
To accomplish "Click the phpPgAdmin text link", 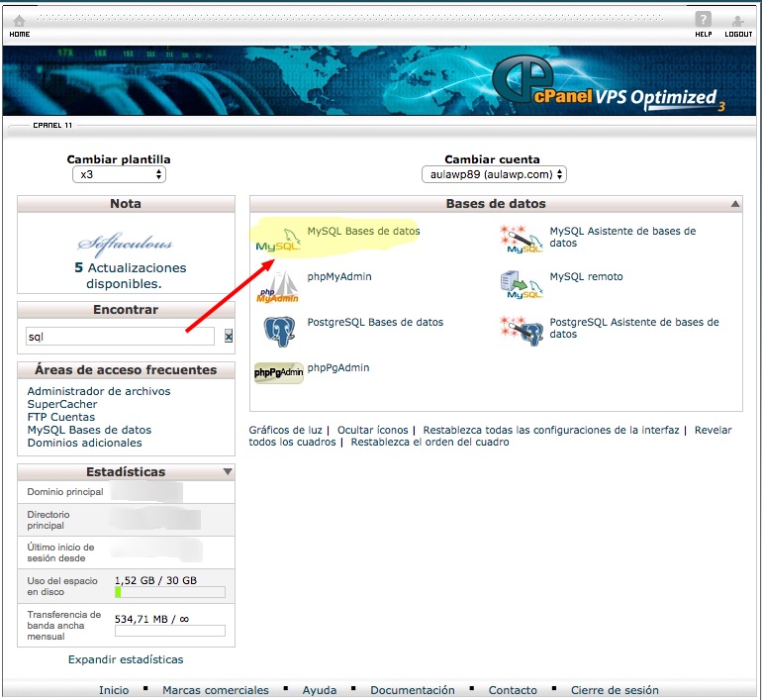I will [338, 368].
